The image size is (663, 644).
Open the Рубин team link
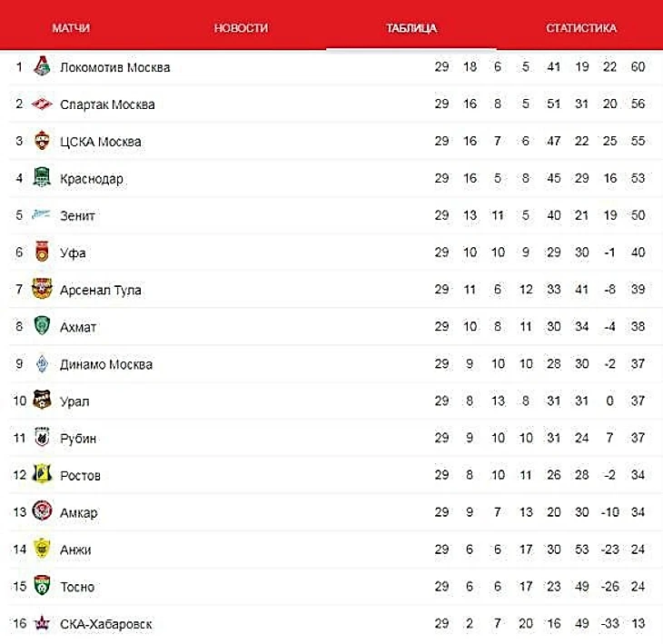(78, 439)
